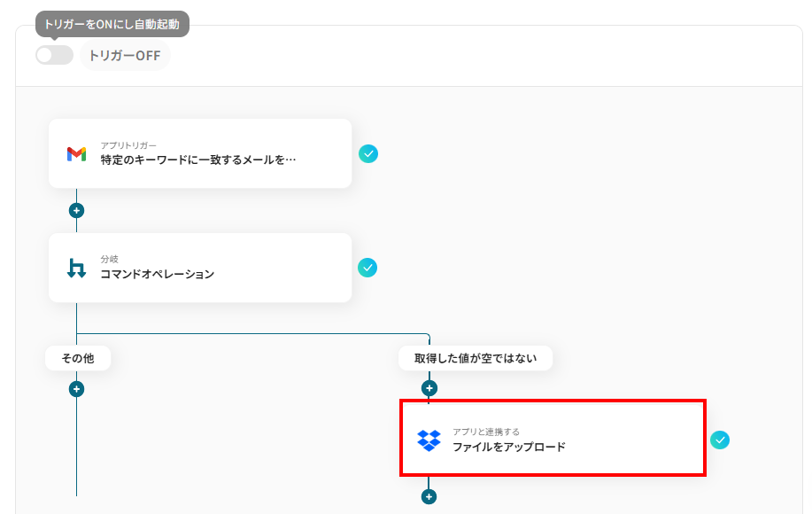Viewport: 812px width, 514px height.
Task: Click the アプリトリガー caption text
Action: 128,145
